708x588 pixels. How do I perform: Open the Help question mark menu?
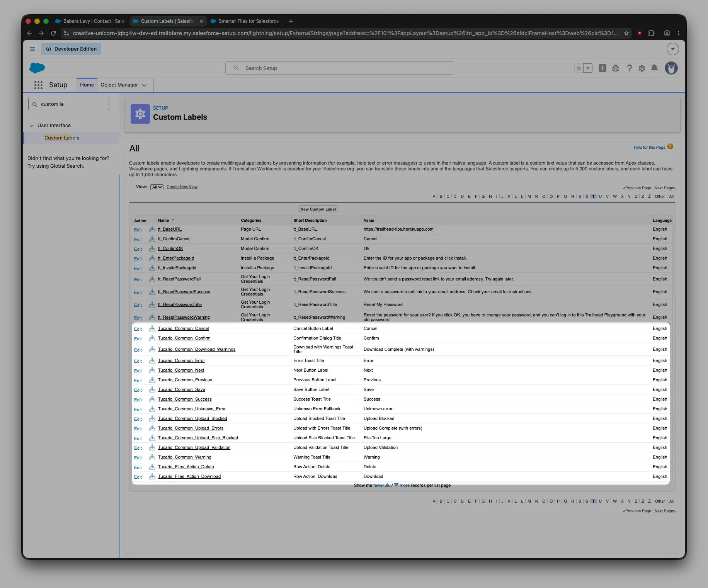point(630,68)
